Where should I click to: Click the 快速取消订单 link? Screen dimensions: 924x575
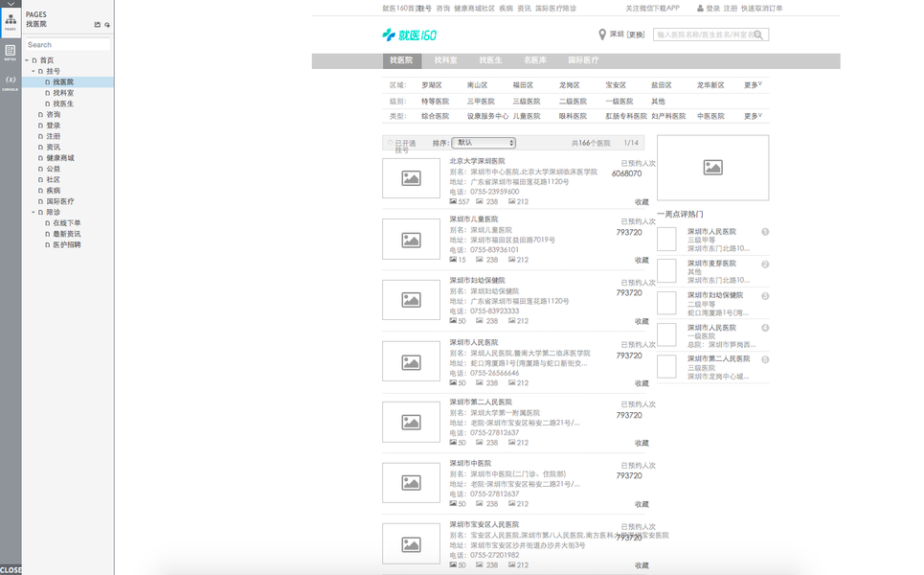(762, 9)
